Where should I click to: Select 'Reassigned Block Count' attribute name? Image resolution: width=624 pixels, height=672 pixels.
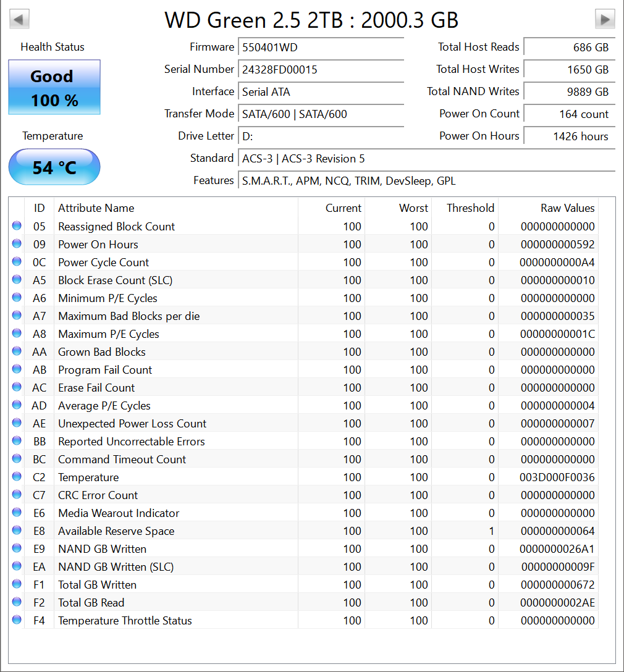[x=117, y=227]
